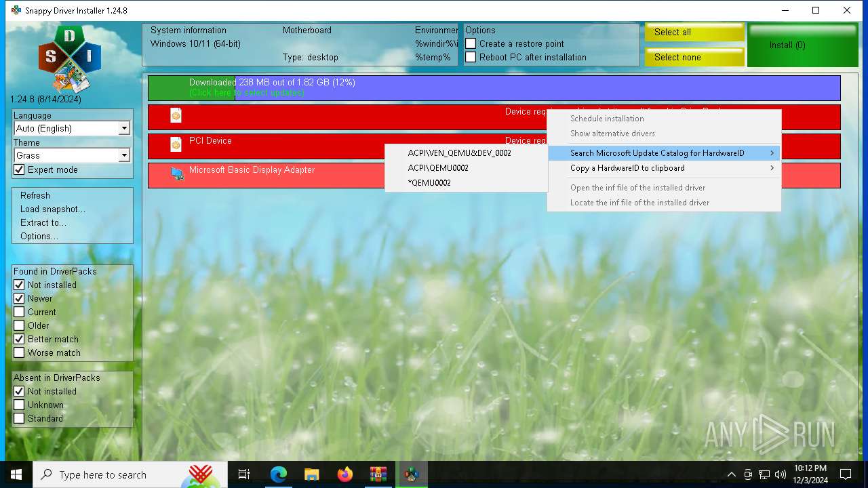Open Options... in the side panel
868x488 pixels.
click(39, 237)
